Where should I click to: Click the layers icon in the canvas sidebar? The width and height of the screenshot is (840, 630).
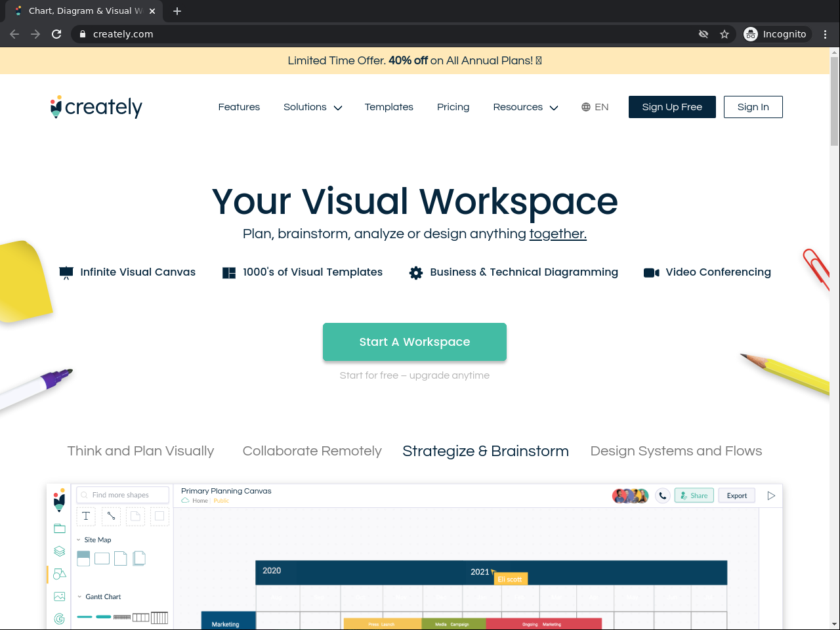click(60, 551)
